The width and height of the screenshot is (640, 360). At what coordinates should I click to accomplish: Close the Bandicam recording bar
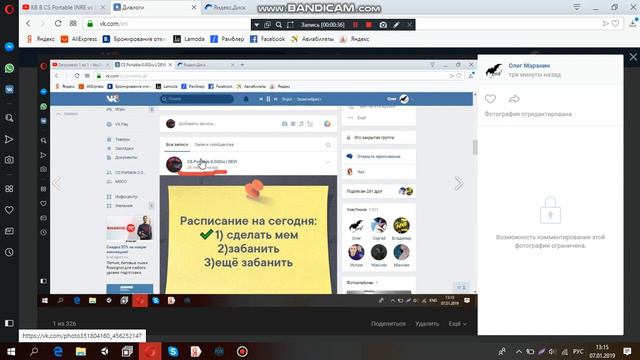(x=409, y=25)
